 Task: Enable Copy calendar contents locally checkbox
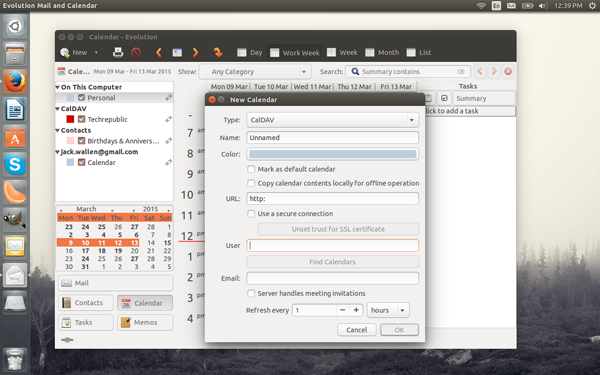coord(251,183)
